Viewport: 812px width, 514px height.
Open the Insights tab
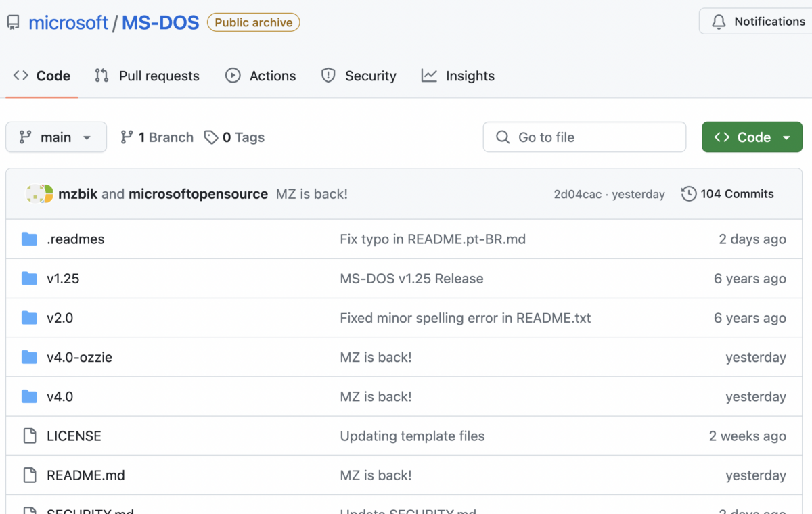(458, 76)
